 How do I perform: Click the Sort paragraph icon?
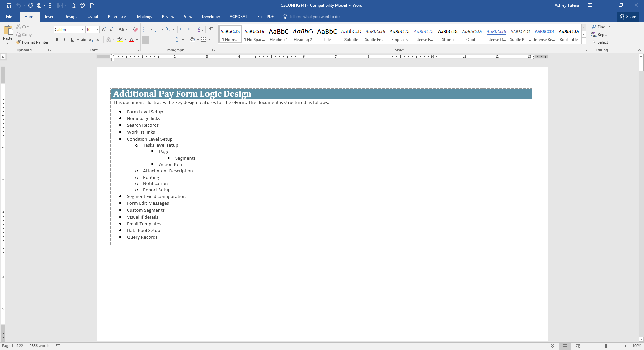point(200,30)
